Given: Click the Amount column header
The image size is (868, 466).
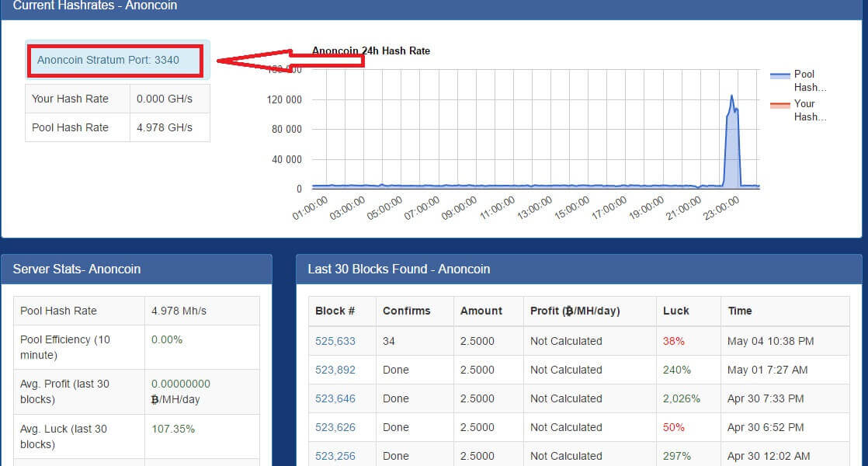Looking at the screenshot, I should click(x=481, y=311).
